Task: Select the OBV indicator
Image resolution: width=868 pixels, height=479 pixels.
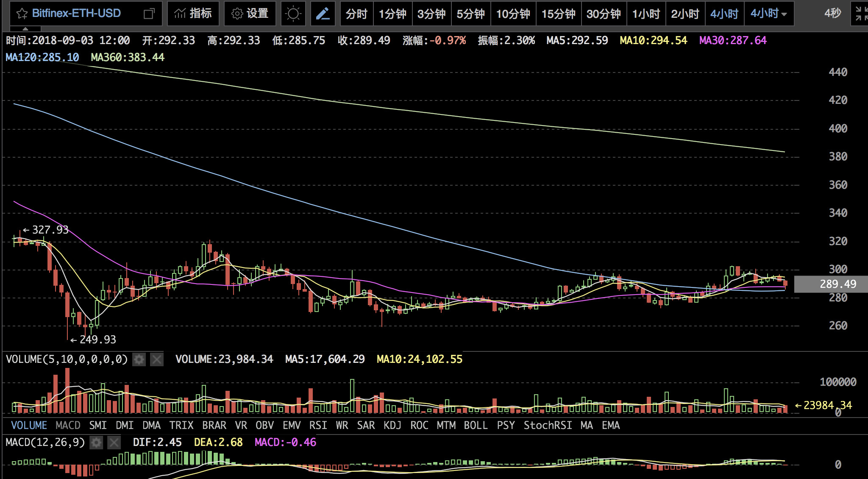Action: pyautogui.click(x=265, y=425)
